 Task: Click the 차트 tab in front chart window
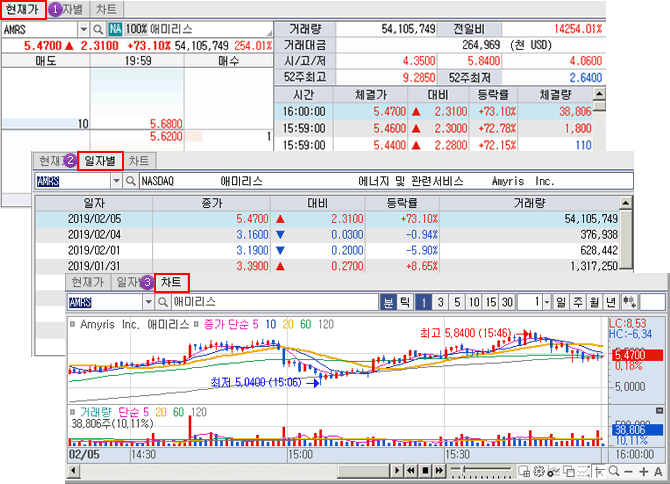point(171,282)
